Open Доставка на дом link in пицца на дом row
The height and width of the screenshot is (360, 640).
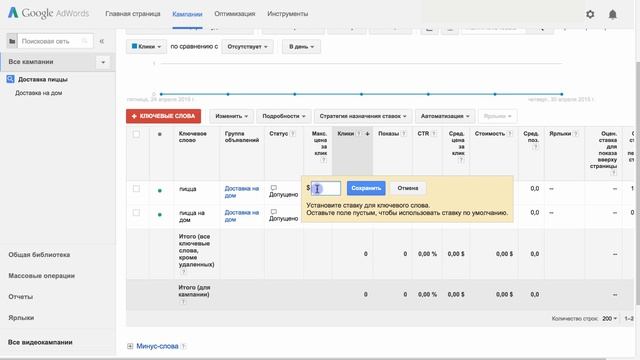point(242,216)
